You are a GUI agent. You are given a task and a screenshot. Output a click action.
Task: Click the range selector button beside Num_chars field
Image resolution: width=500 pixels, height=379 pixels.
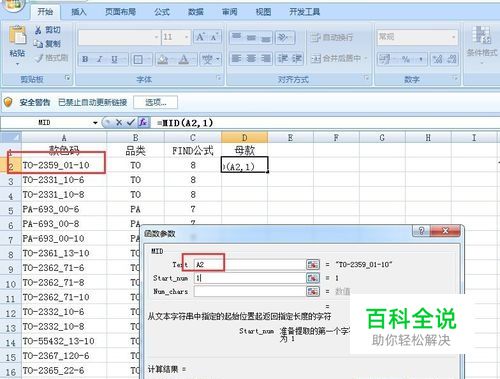(313, 291)
